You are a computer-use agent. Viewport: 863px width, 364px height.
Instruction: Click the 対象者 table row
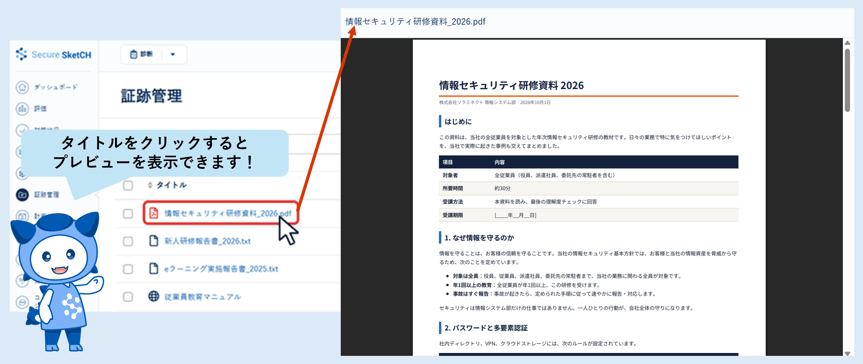click(x=588, y=175)
